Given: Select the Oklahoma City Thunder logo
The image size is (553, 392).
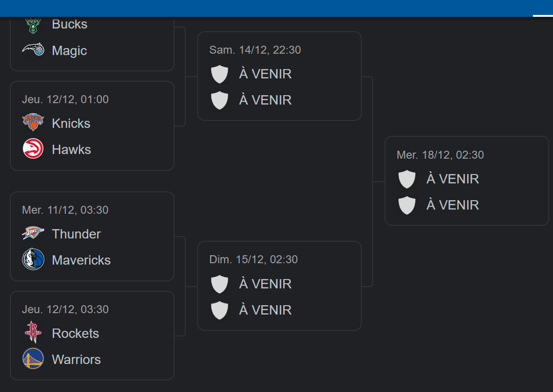Looking at the screenshot, I should [33, 233].
